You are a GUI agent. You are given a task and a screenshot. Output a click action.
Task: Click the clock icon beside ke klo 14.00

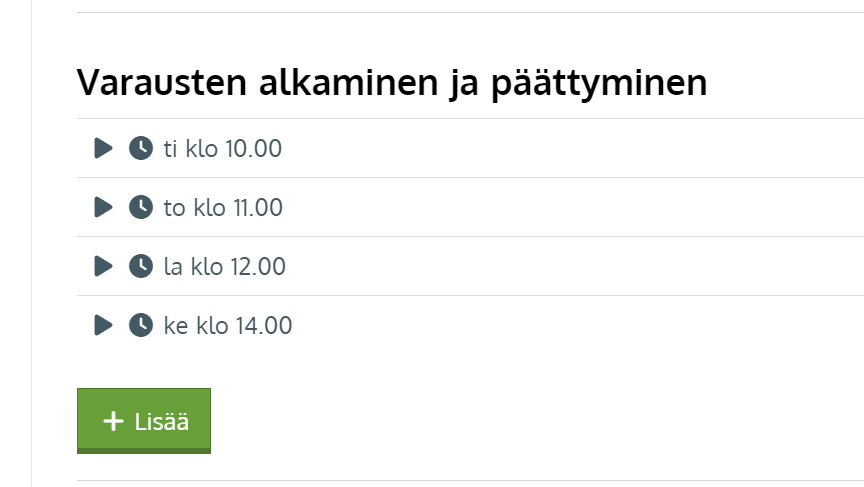(141, 326)
